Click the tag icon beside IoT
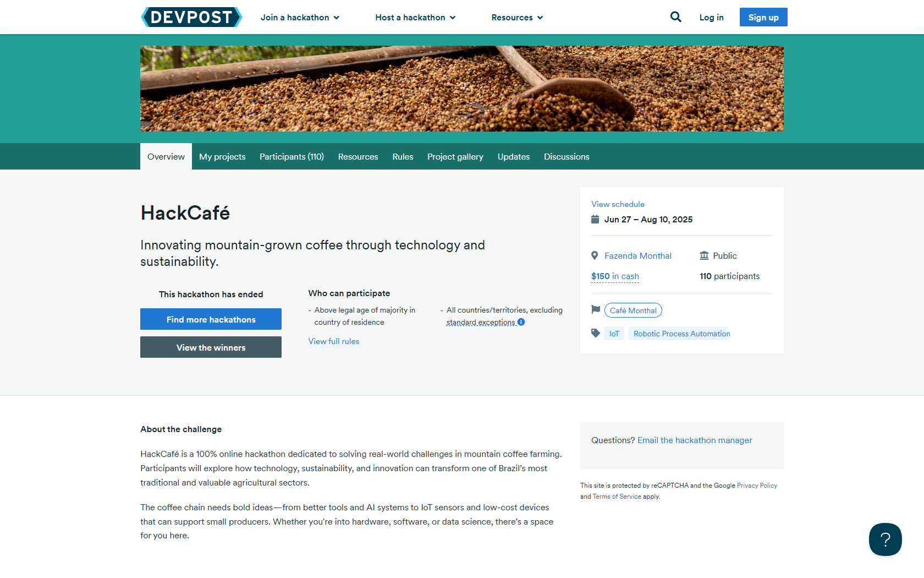The image size is (924, 578). 595,334
